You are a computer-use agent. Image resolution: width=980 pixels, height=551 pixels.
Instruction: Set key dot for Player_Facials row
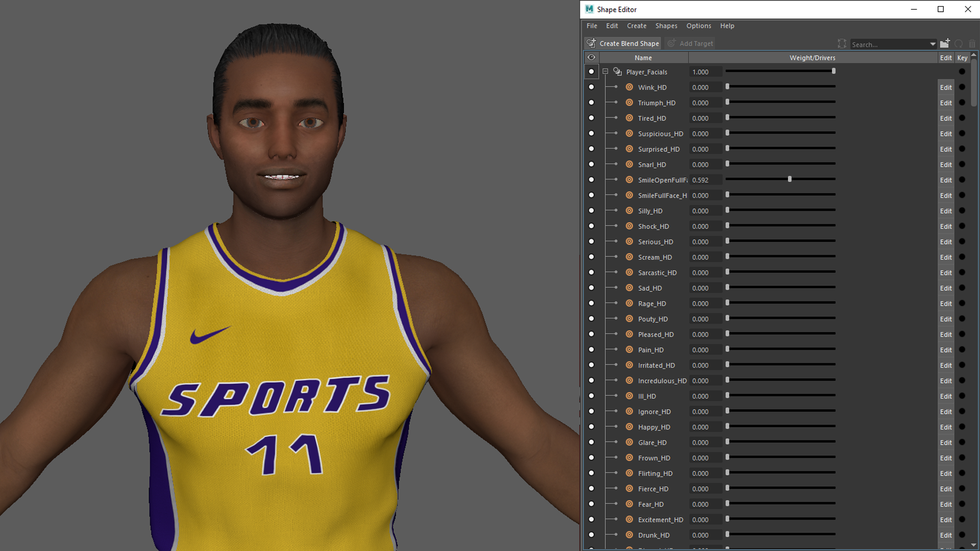[x=962, y=72]
